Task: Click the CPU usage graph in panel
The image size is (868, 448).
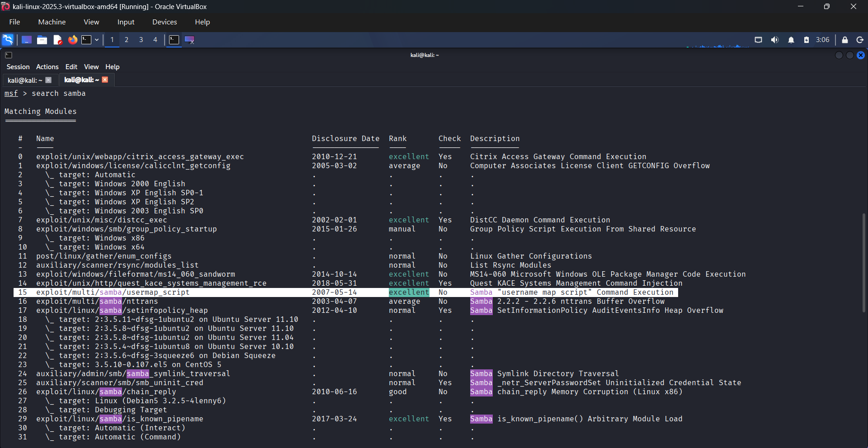Action: click(717, 41)
